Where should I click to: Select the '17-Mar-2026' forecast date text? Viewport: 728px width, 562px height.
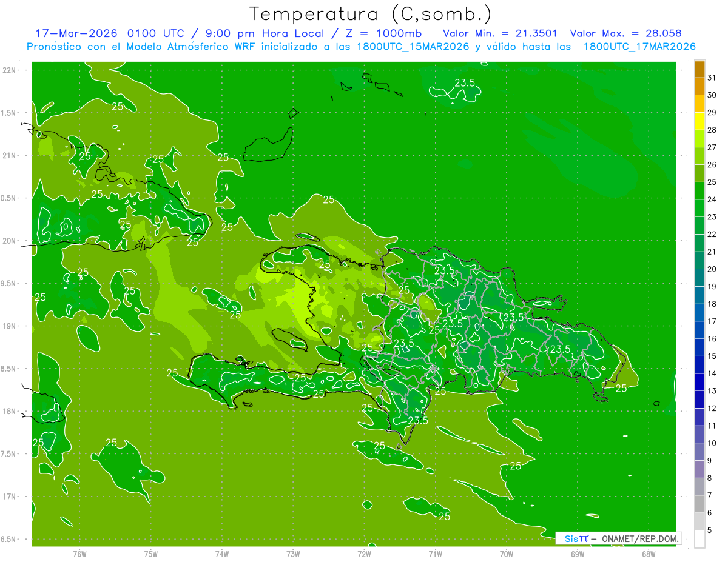pos(76,33)
